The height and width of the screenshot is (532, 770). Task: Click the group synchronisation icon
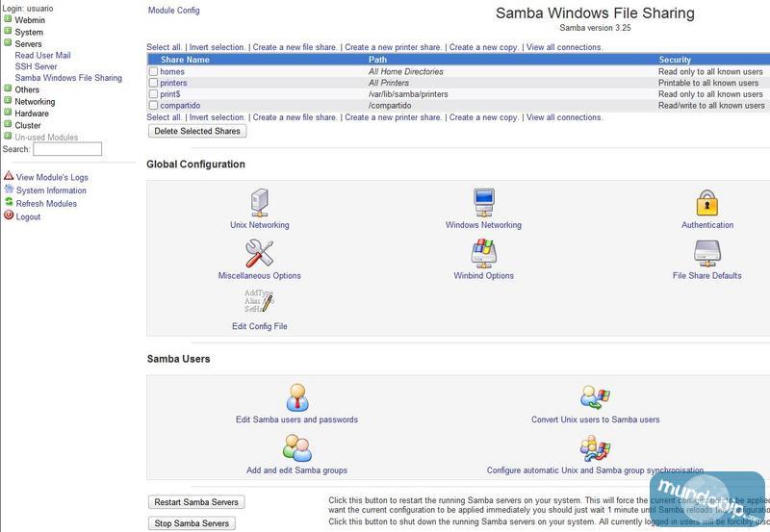tap(595, 448)
